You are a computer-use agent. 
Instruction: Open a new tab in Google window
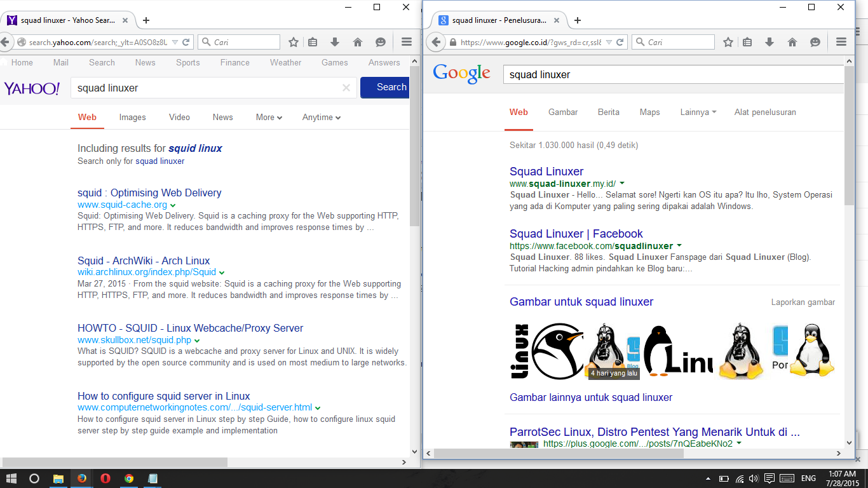pos(578,20)
